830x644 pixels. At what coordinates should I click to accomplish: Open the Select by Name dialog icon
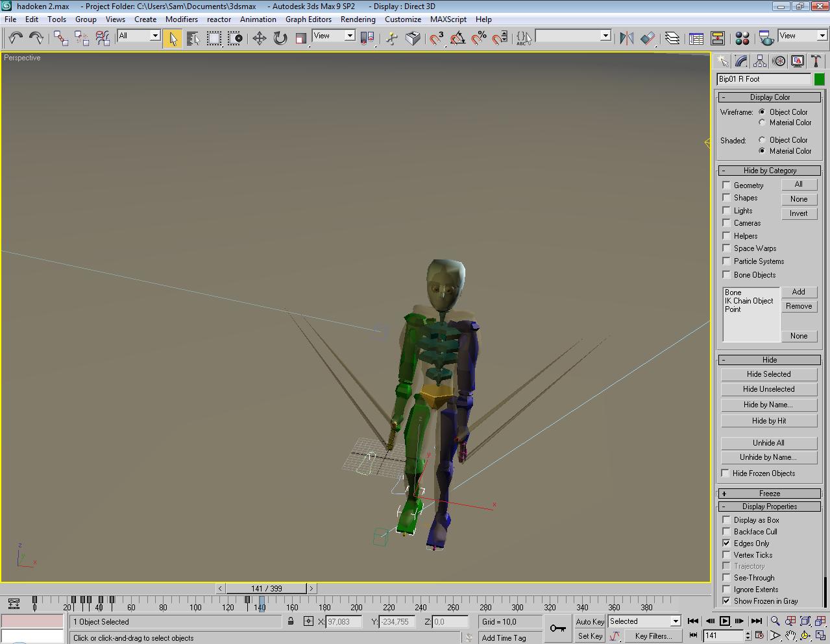193,38
